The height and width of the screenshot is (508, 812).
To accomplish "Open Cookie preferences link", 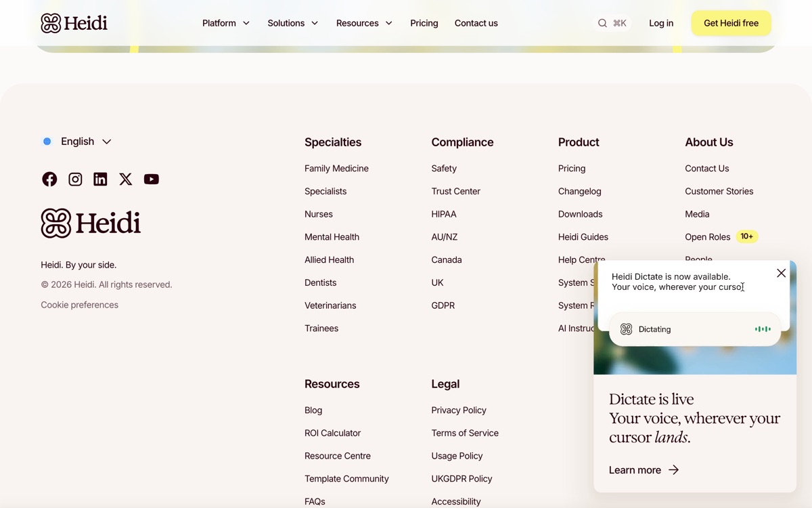I will click(x=79, y=305).
